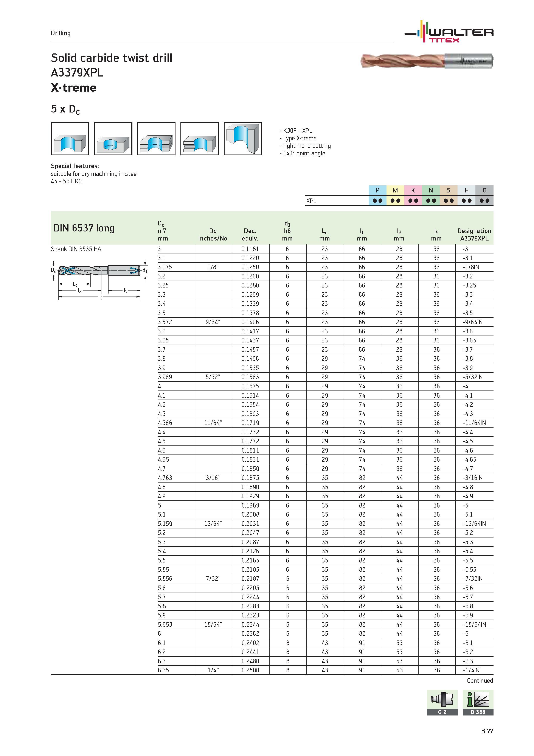Click the inclined surface drilling icon

tap(243, 139)
